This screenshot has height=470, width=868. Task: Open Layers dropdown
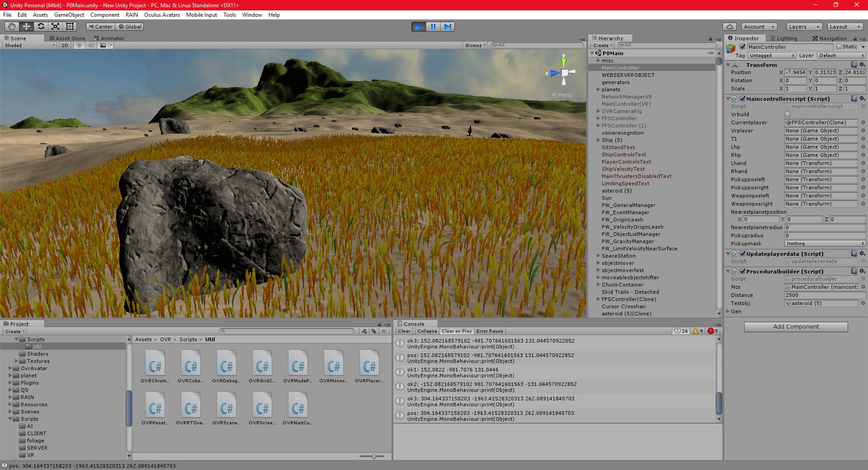pyautogui.click(x=804, y=27)
